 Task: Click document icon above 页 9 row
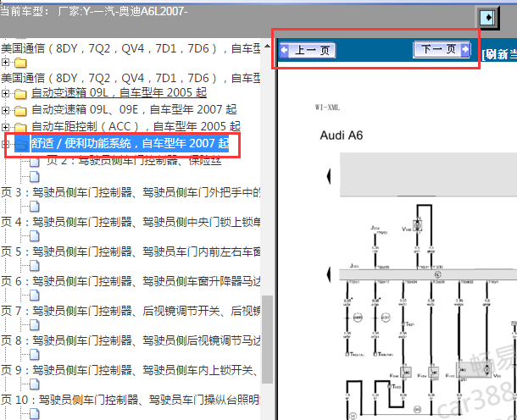tap(34, 355)
